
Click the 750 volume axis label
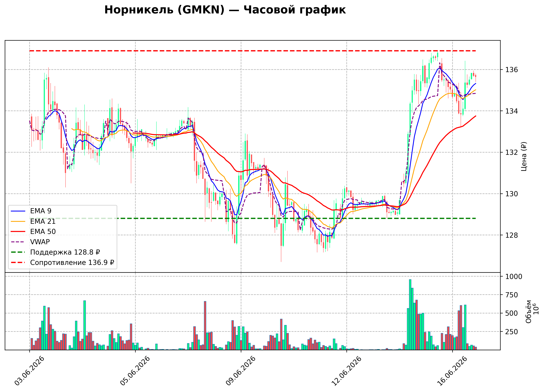pos(511,295)
